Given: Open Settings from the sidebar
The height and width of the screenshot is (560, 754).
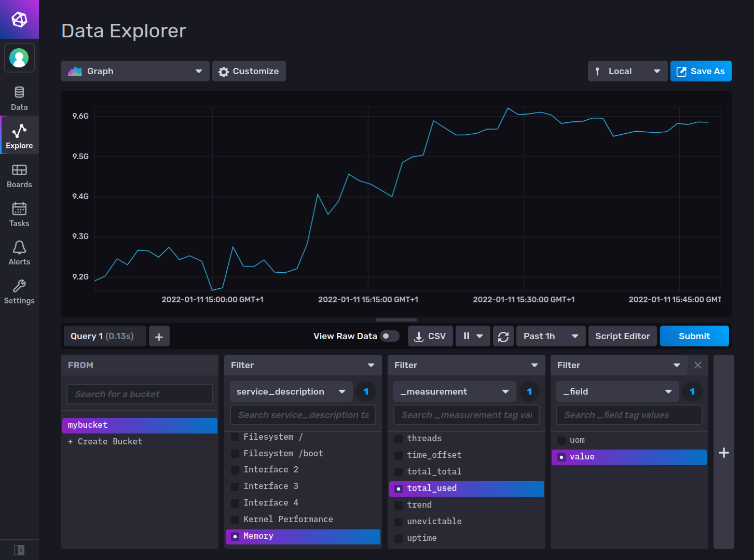Looking at the screenshot, I should coord(19,291).
